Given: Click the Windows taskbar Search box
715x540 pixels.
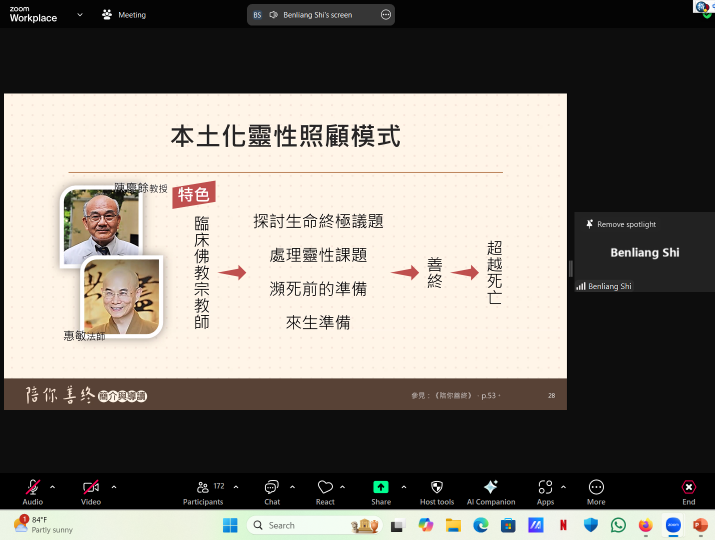Looking at the screenshot, I should [x=298, y=525].
